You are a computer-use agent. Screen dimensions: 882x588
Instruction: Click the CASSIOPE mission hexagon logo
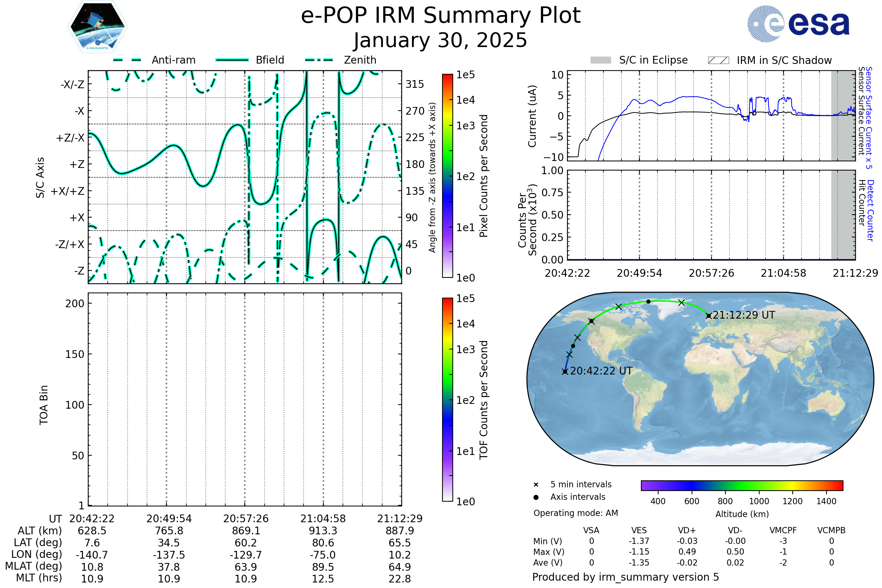(97, 27)
